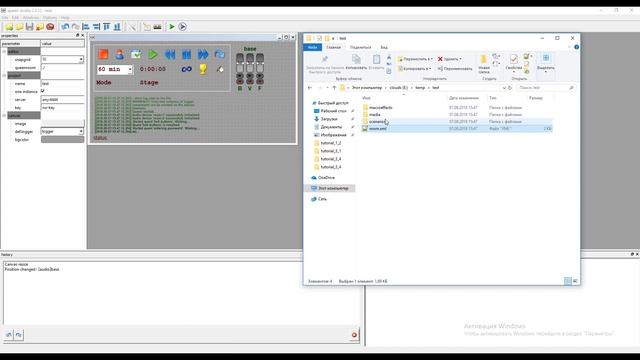Click the blue rewind arrows on canvas
Image resolution: width=640 pixels, height=360 pixels.
pyautogui.click(x=170, y=54)
